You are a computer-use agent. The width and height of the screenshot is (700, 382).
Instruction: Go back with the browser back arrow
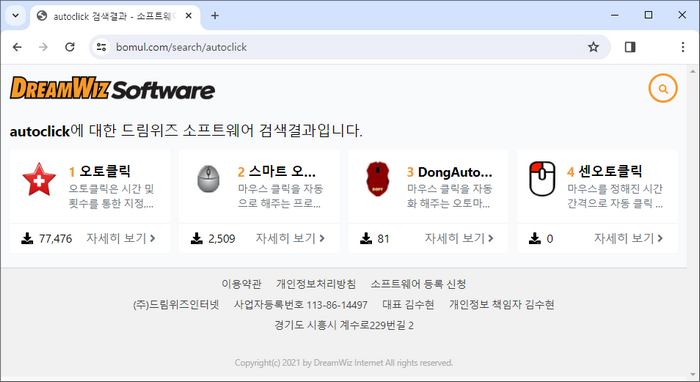(17, 47)
